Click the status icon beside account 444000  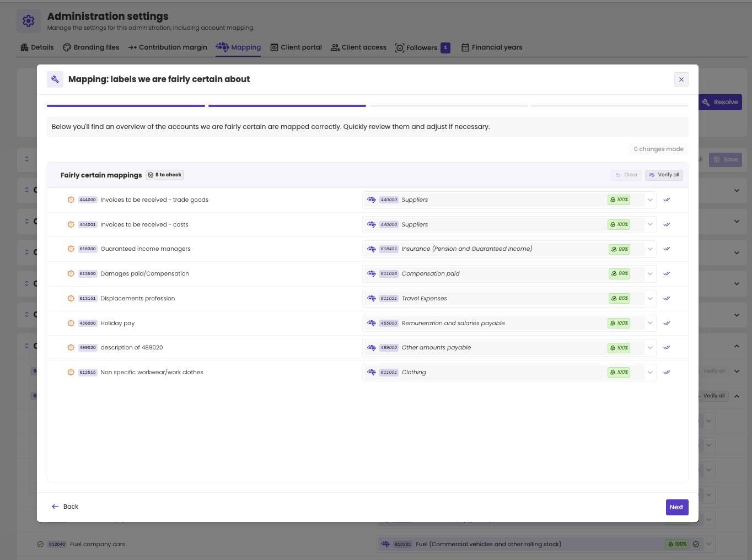tap(71, 200)
